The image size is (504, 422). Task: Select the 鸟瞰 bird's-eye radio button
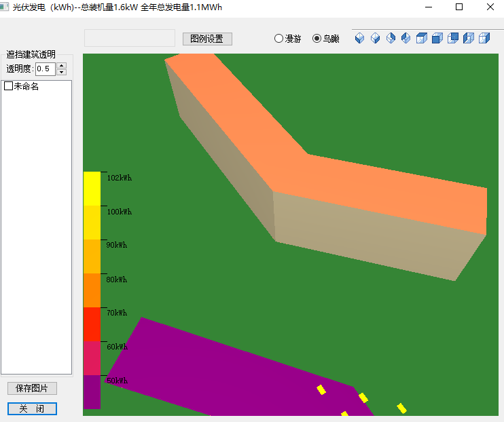coord(317,39)
